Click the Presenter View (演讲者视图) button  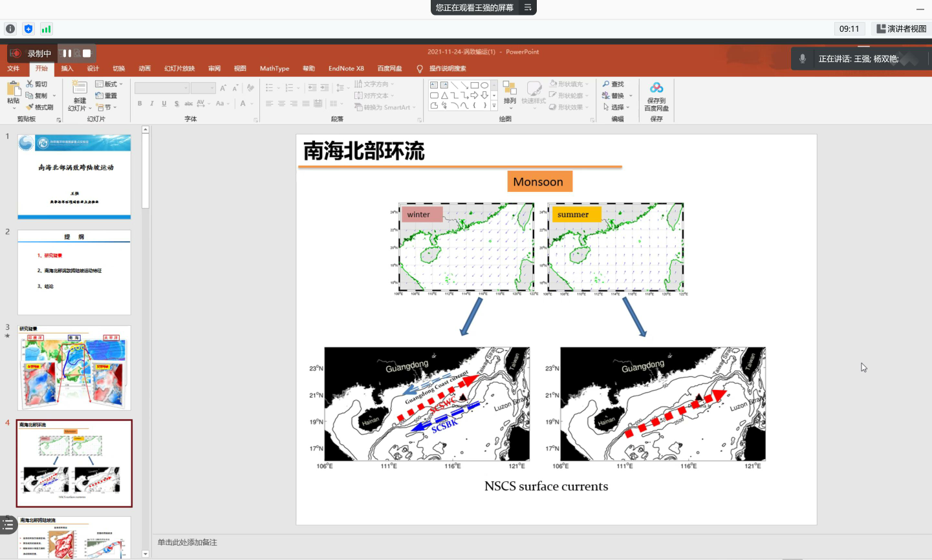(x=902, y=29)
